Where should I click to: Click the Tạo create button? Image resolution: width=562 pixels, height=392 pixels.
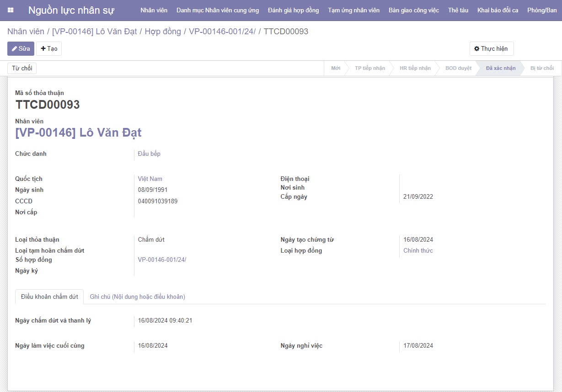pyautogui.click(x=49, y=49)
